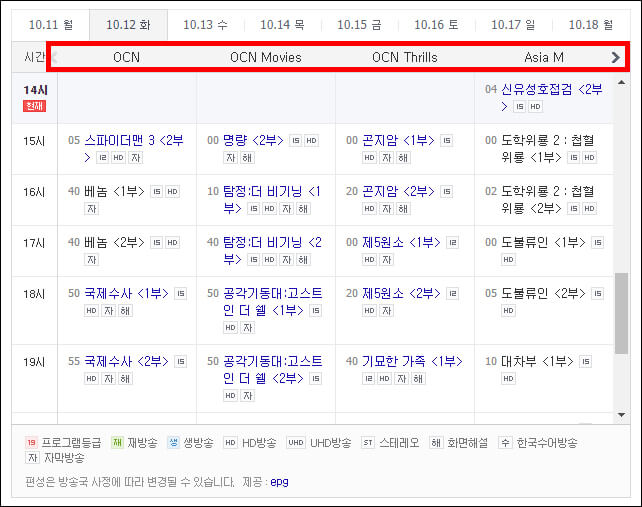642x507 pixels.
Task: Open 제5원소 <1부> program link
Action: tap(401, 242)
